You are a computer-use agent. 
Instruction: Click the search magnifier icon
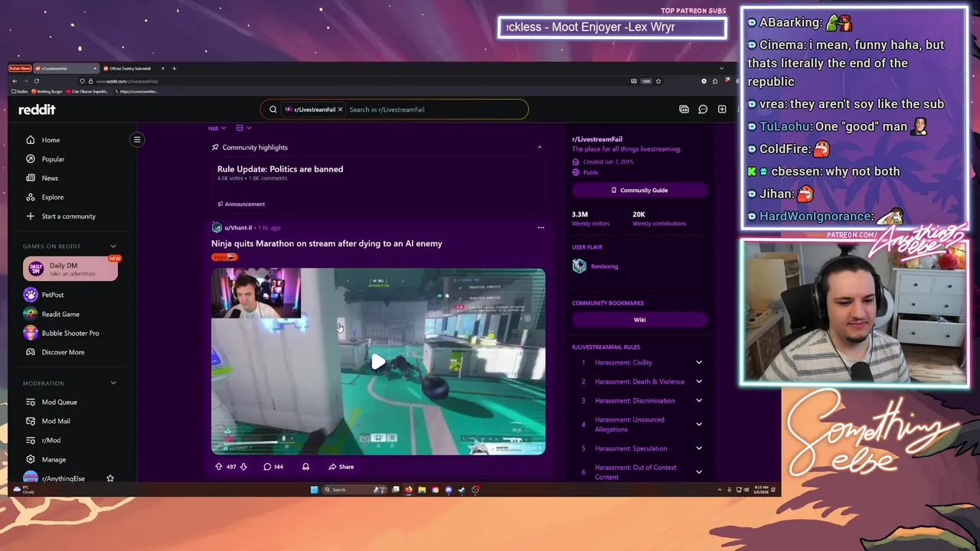[x=273, y=109]
